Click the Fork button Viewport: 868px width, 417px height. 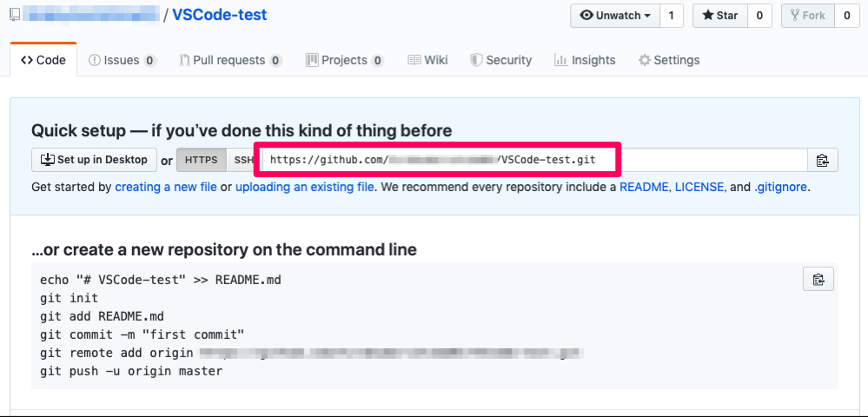(x=808, y=16)
